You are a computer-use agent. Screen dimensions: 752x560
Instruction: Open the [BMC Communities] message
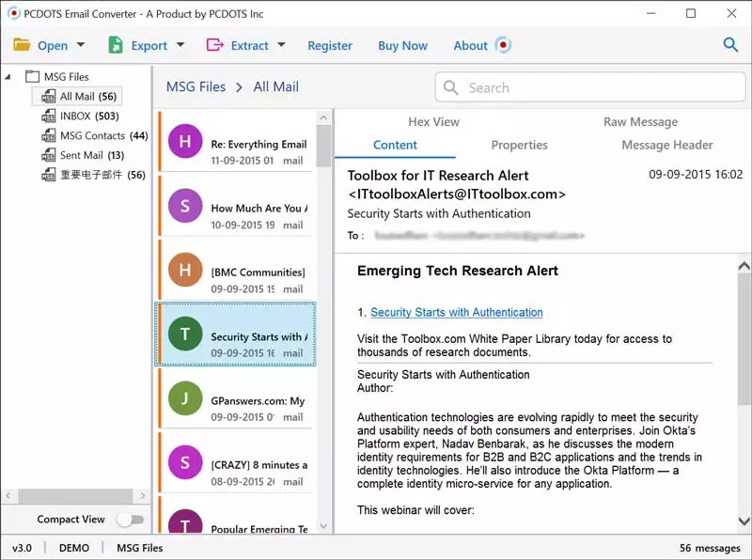pos(236,270)
